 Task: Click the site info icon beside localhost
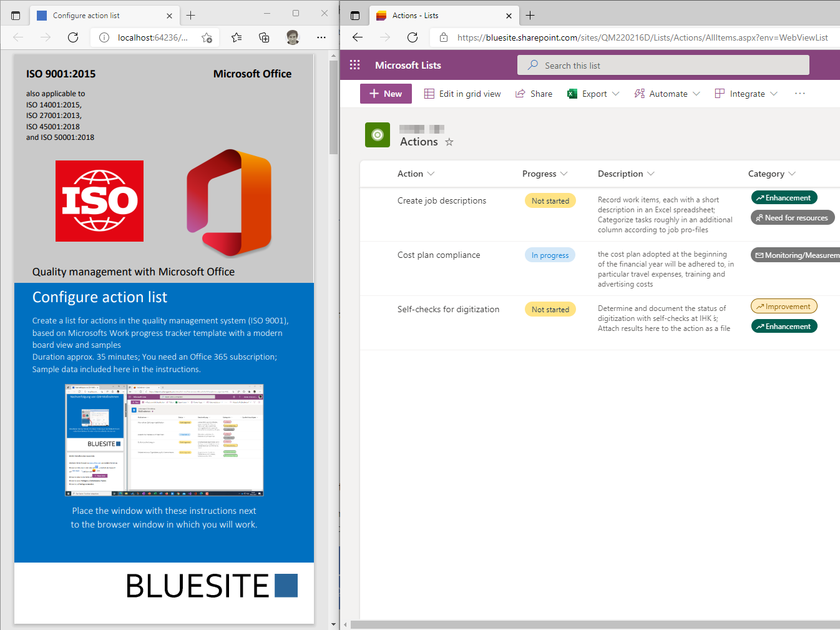click(104, 37)
